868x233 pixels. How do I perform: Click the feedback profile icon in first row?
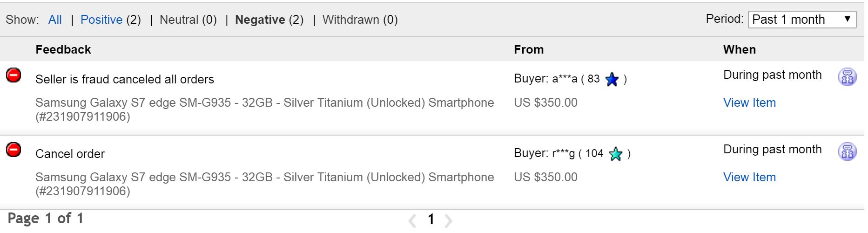point(847,77)
